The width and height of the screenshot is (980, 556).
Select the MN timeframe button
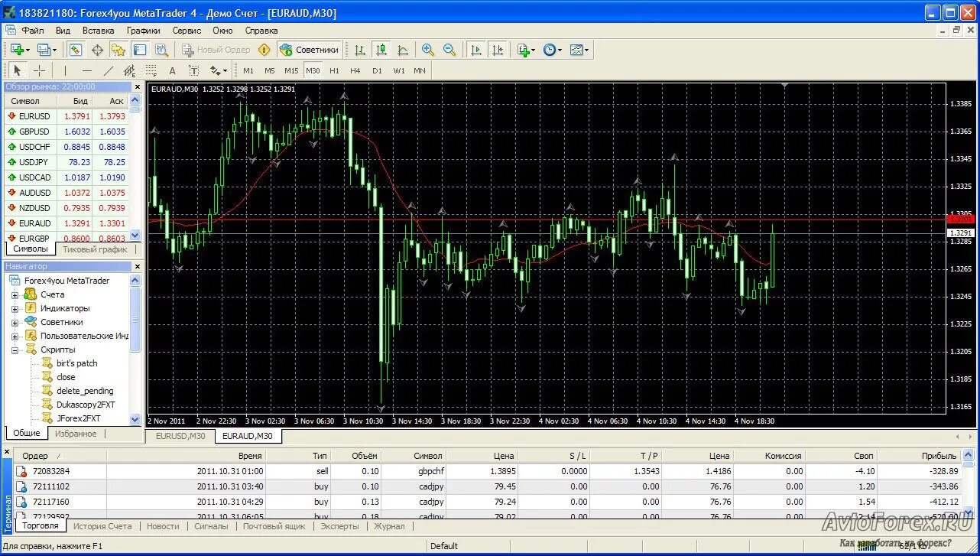[x=420, y=70]
